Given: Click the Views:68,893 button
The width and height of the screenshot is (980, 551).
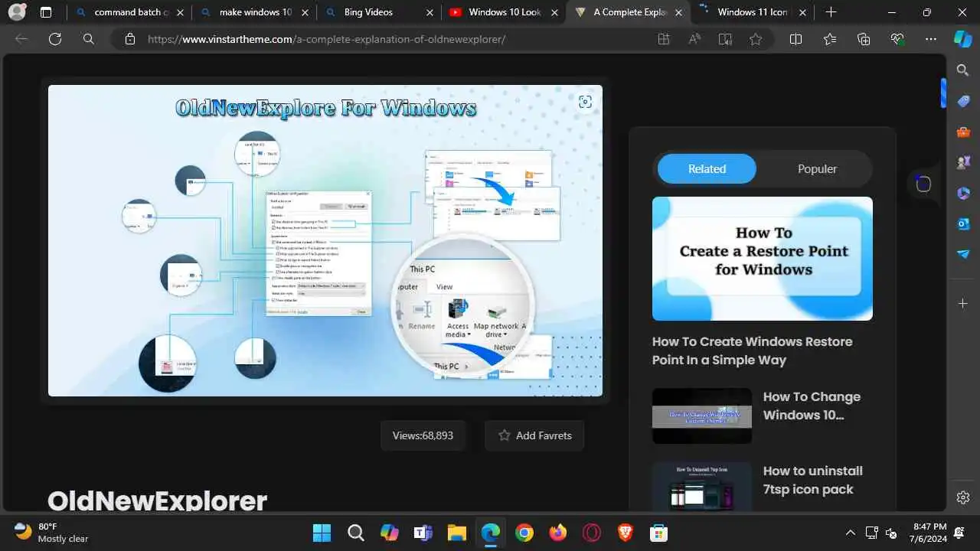Looking at the screenshot, I should point(423,435).
